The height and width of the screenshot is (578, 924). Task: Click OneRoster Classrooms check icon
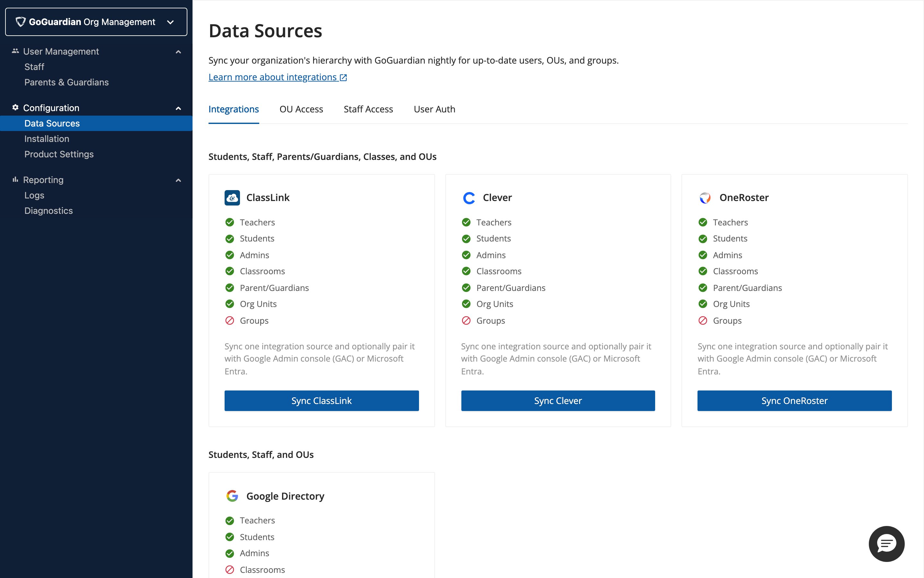tap(703, 271)
